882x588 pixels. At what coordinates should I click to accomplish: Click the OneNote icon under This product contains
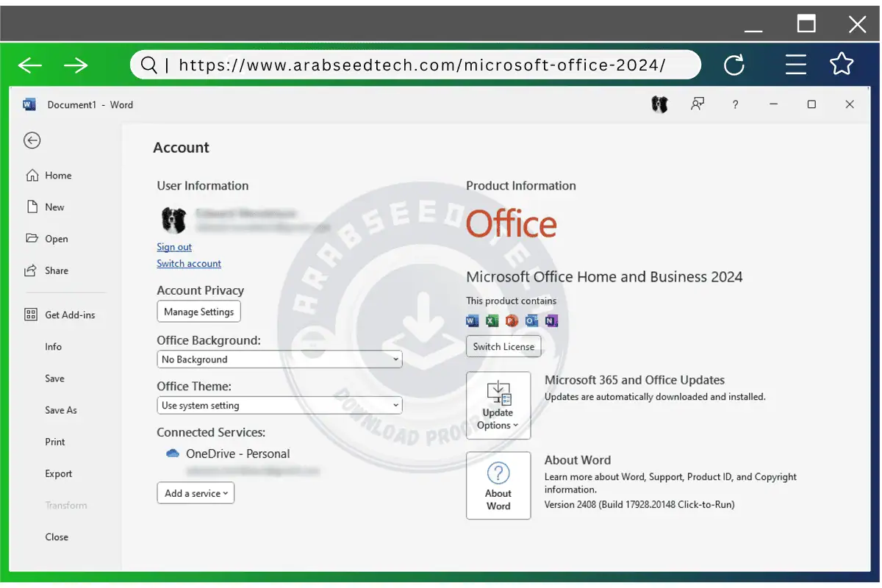click(551, 320)
